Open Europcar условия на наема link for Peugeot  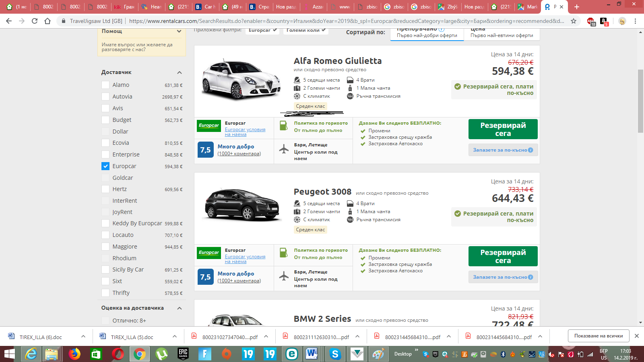[245, 259]
